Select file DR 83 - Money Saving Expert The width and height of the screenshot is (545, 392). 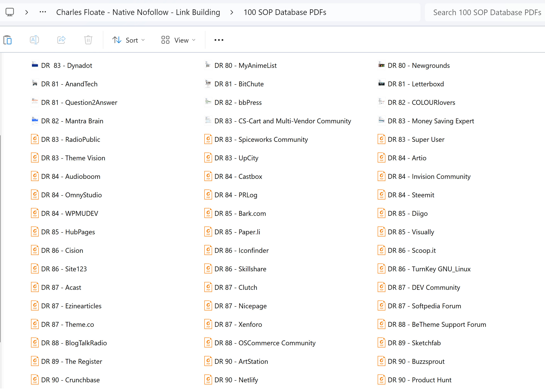pos(426,121)
